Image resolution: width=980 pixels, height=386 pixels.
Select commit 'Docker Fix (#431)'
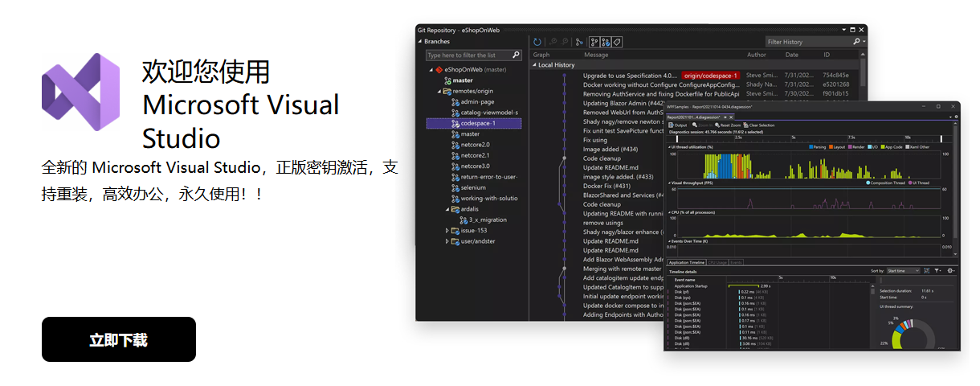pyautogui.click(x=607, y=186)
